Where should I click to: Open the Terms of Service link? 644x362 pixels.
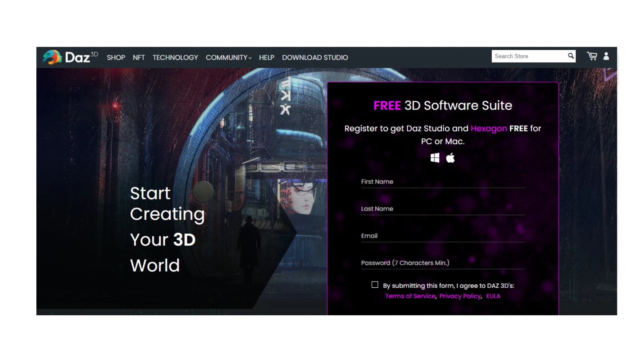[410, 296]
